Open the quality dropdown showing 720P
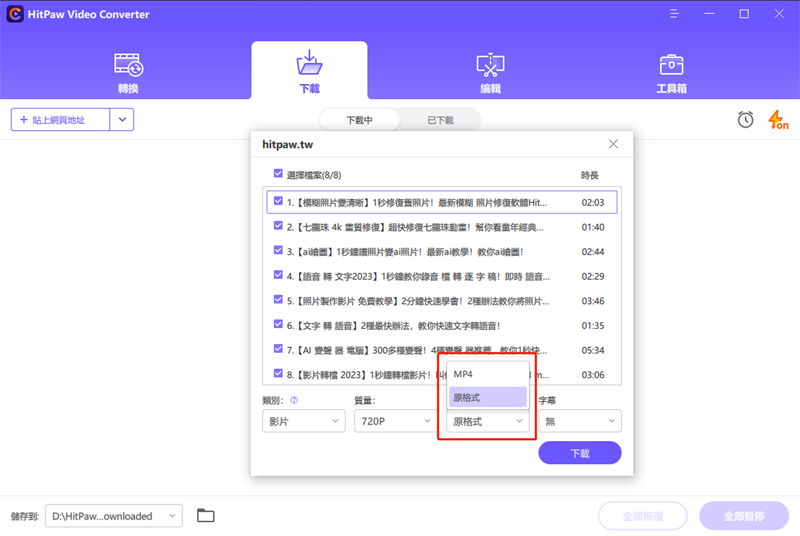 click(x=395, y=421)
